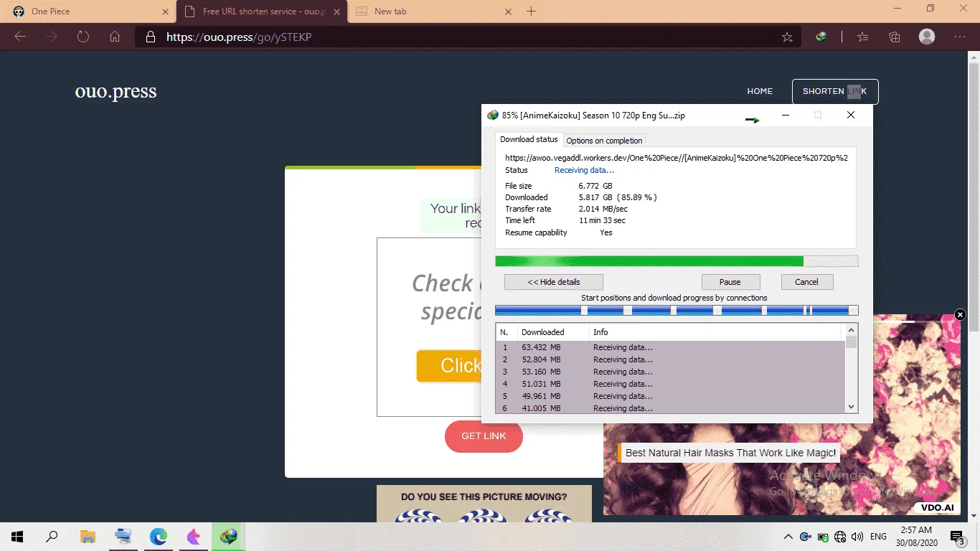
Task: Open battery status in system tray
Action: [x=823, y=537]
